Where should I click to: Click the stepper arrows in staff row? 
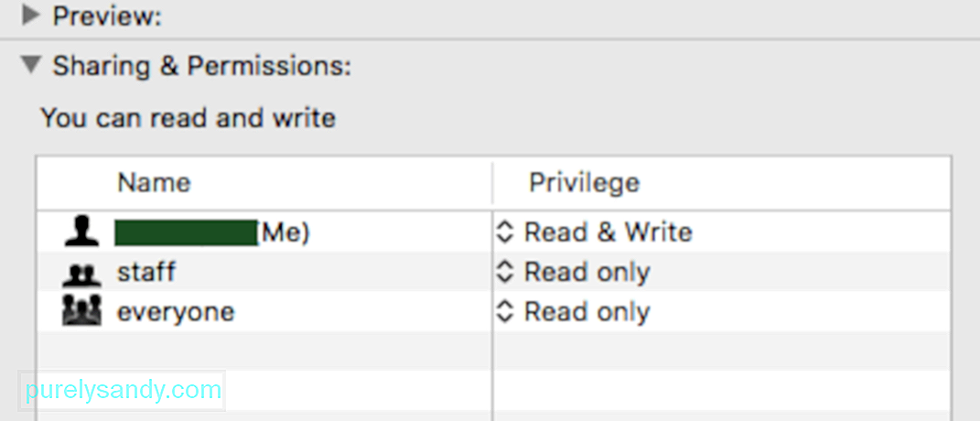(504, 272)
